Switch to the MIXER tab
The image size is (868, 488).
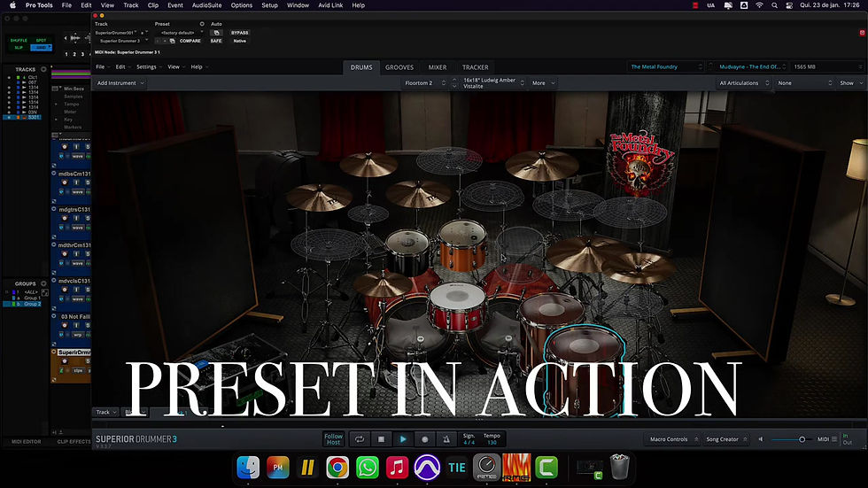click(x=438, y=67)
